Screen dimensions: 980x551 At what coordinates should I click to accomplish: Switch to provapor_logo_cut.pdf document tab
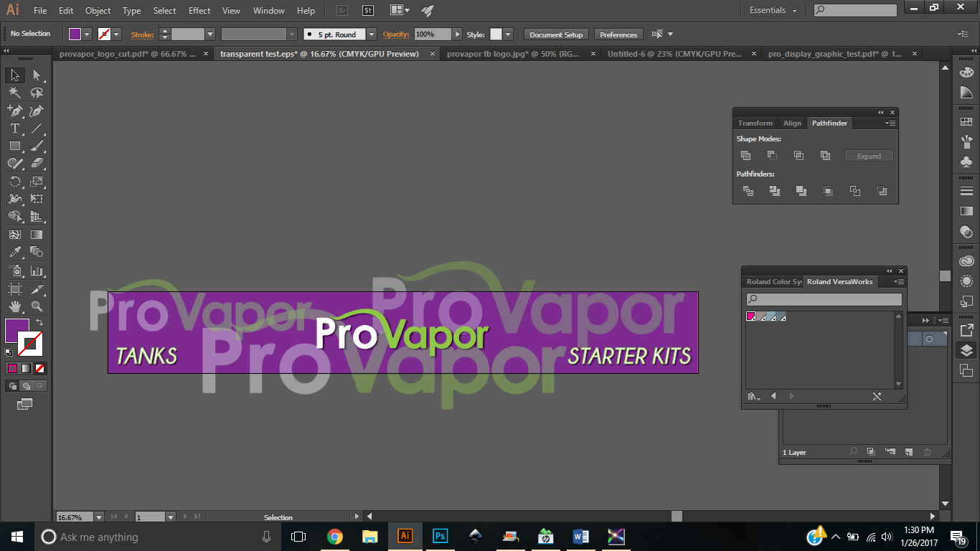tap(127, 54)
